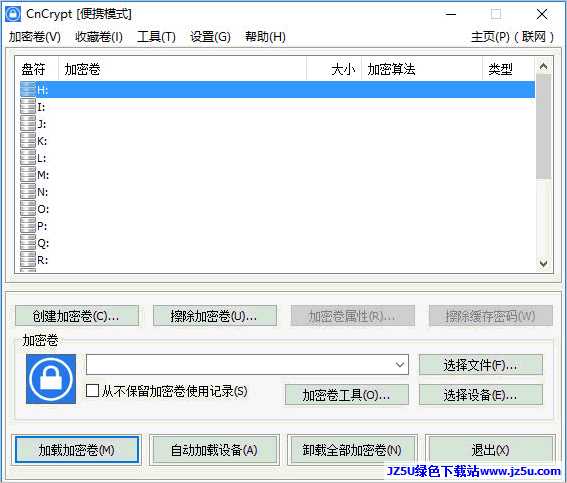Select the row labeled I:
567x483 pixels.
pos(277,107)
